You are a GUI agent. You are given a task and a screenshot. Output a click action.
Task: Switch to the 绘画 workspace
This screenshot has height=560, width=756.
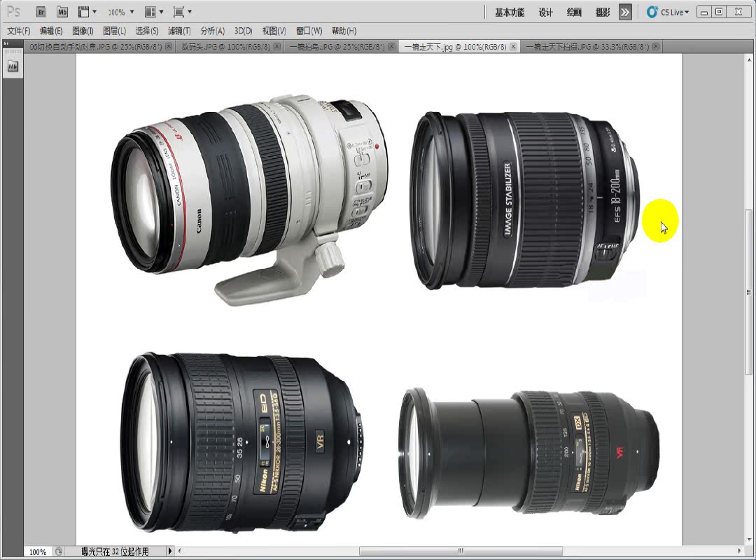click(x=574, y=13)
